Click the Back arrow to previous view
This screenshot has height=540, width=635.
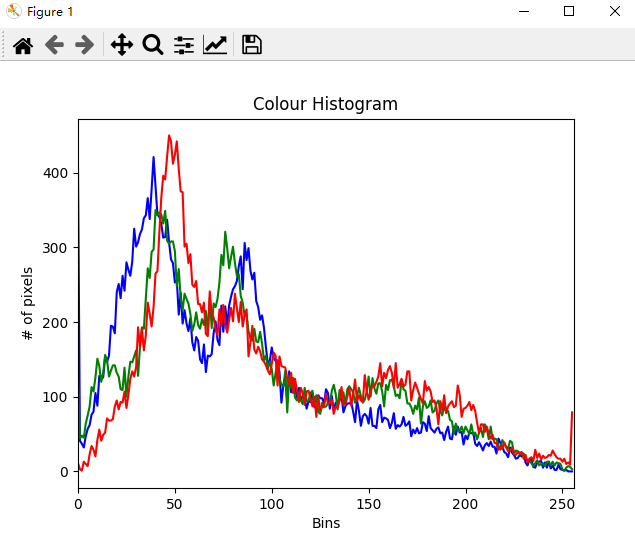click(x=54, y=45)
